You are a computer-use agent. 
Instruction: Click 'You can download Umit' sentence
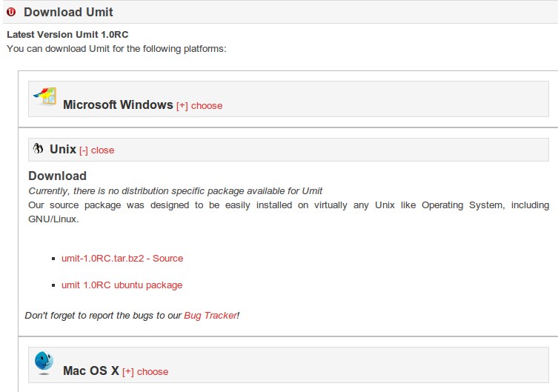116,49
